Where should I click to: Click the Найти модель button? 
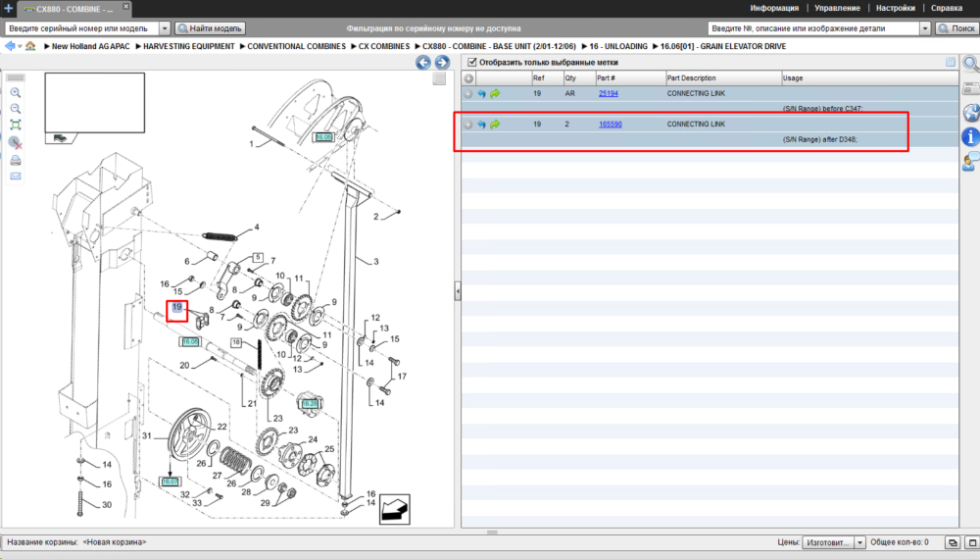tap(210, 28)
